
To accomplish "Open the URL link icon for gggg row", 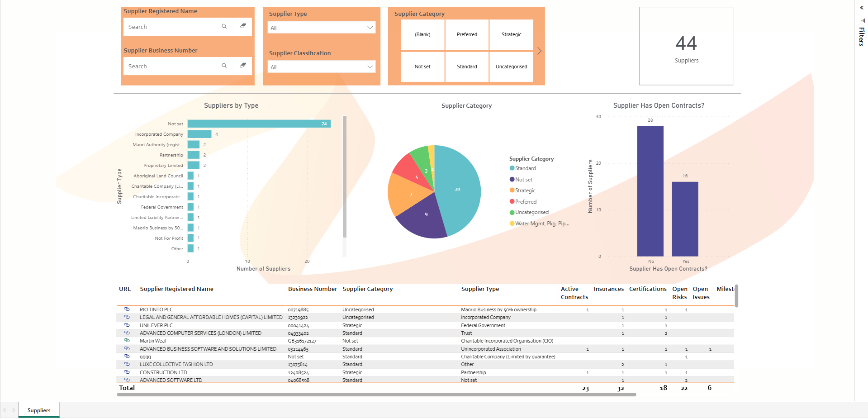I will 127,356.
